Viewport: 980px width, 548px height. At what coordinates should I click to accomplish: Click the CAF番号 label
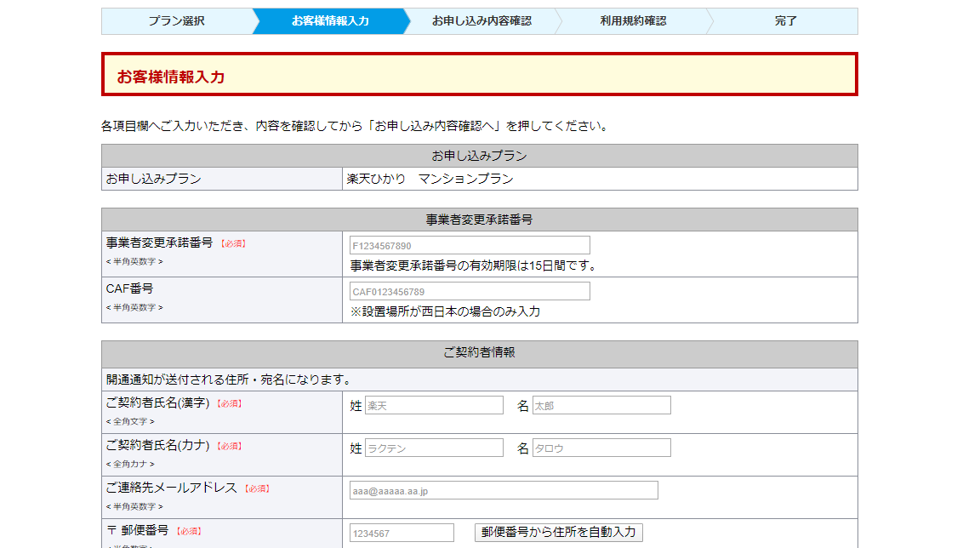(129, 288)
